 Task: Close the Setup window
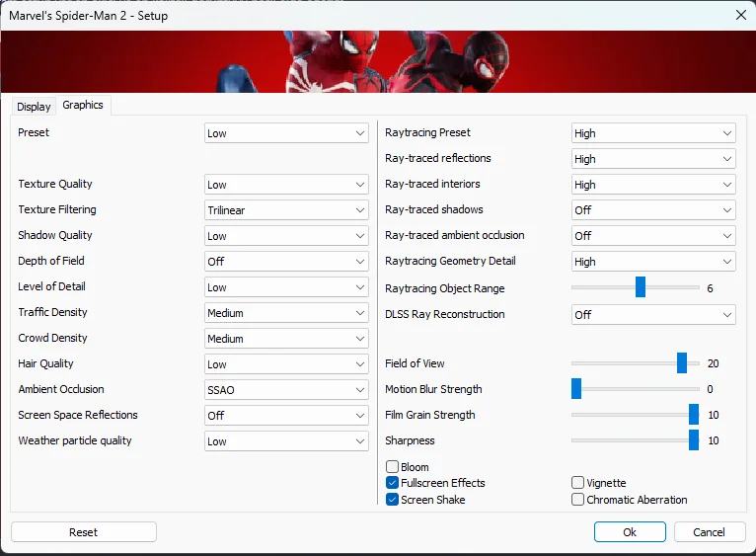click(741, 15)
